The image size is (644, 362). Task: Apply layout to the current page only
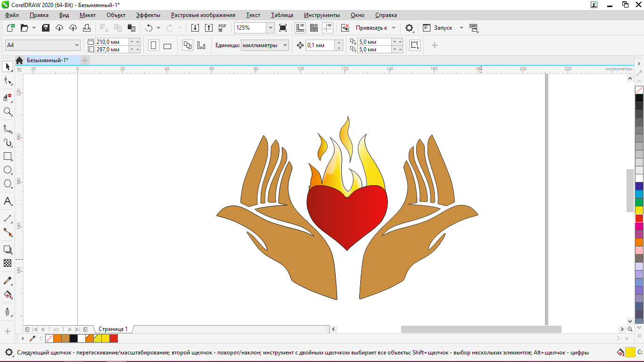tap(201, 46)
